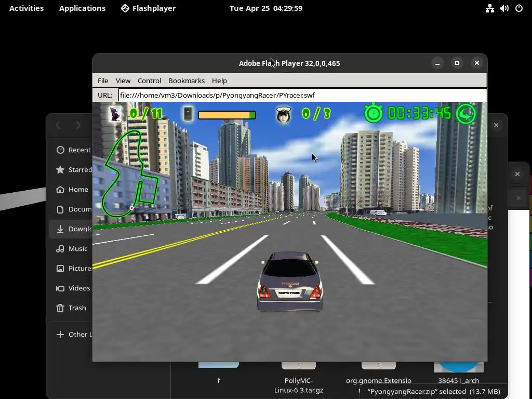The width and height of the screenshot is (532, 399).
Task: Click the Downloads arrow icon in sidebar
Action: click(60, 229)
